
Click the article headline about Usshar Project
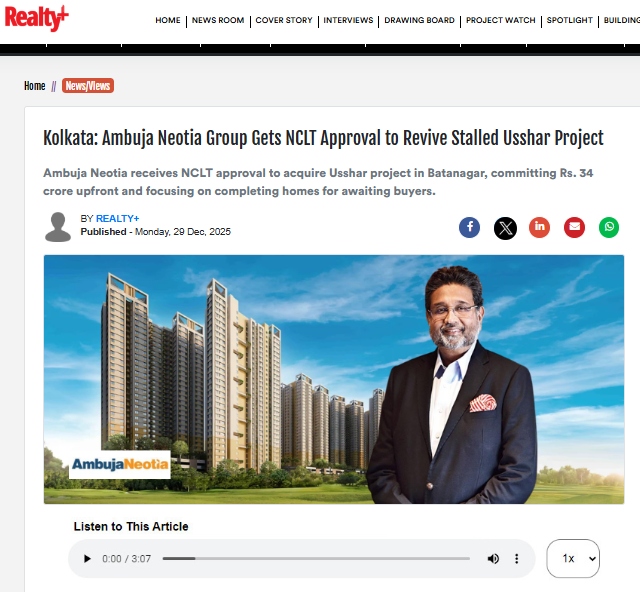point(323,138)
